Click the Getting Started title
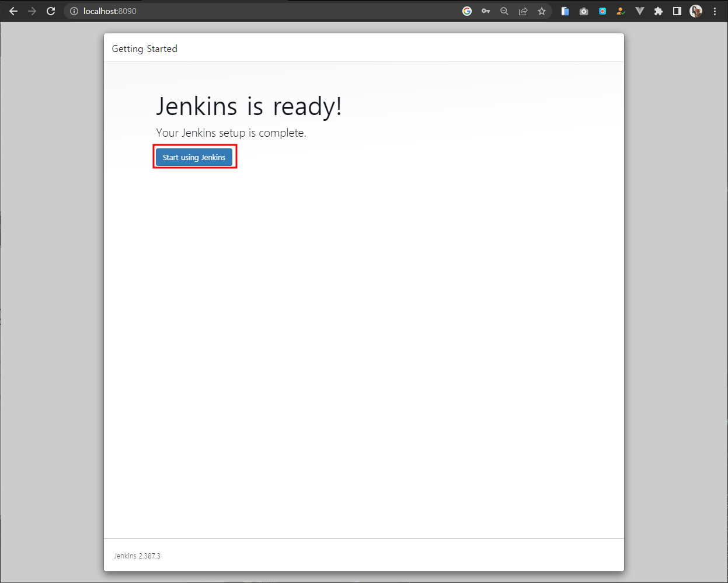The image size is (728, 583). pos(144,49)
